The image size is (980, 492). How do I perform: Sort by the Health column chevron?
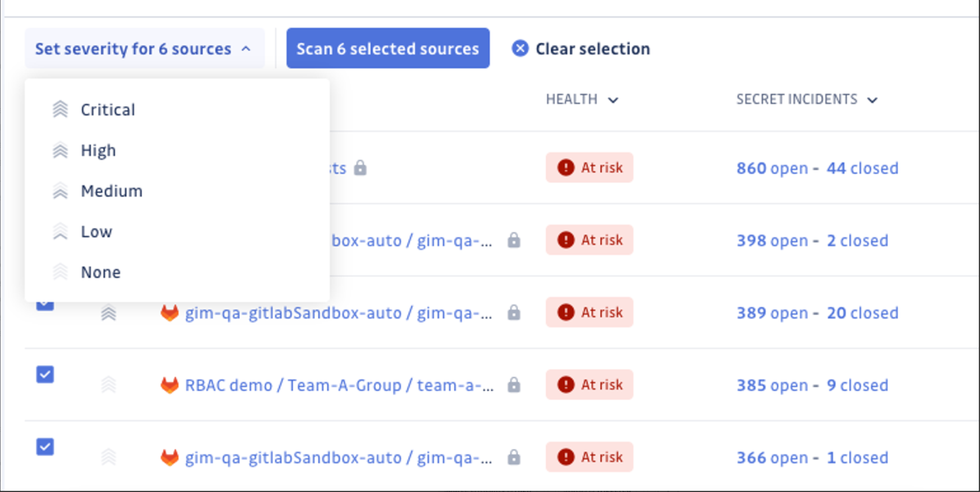[x=613, y=100]
